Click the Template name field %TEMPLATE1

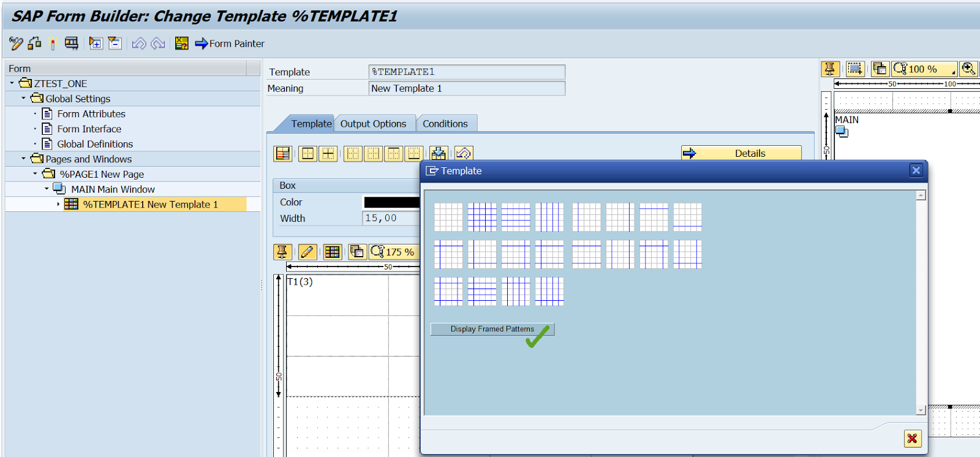point(467,72)
